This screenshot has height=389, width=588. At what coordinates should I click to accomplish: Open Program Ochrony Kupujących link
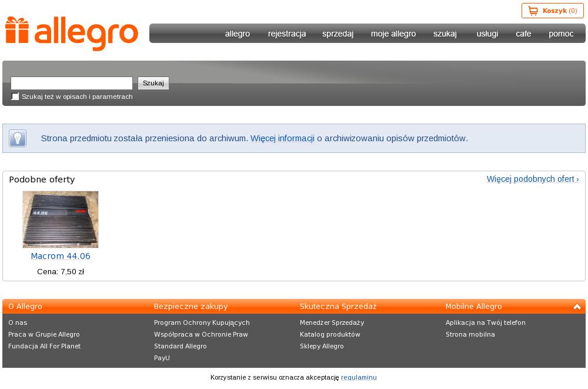pyautogui.click(x=202, y=322)
